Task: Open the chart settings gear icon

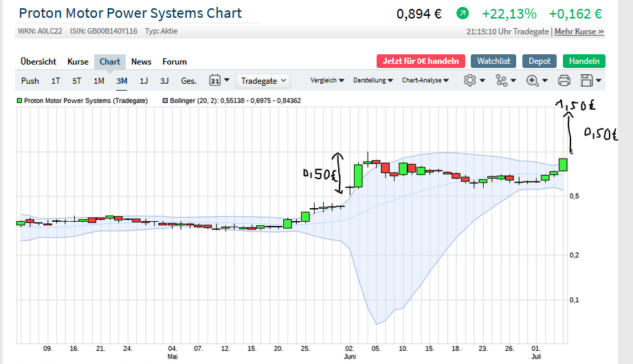Action: pyautogui.click(x=469, y=80)
